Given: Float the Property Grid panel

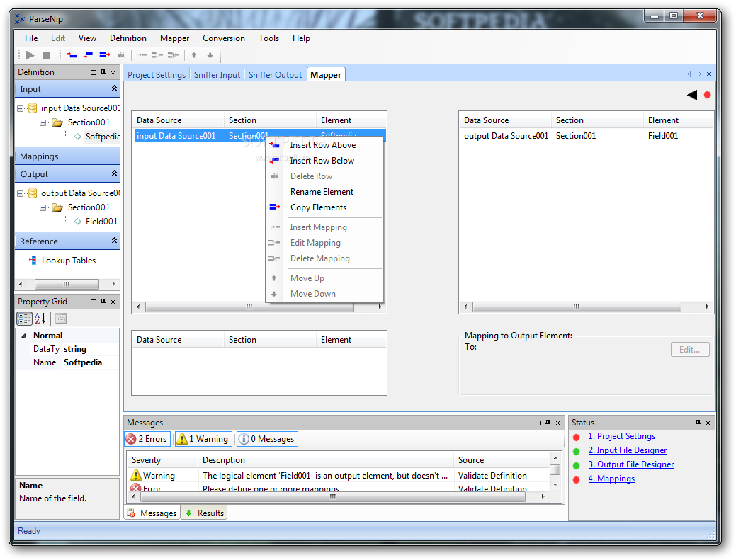Looking at the screenshot, I should (94, 302).
